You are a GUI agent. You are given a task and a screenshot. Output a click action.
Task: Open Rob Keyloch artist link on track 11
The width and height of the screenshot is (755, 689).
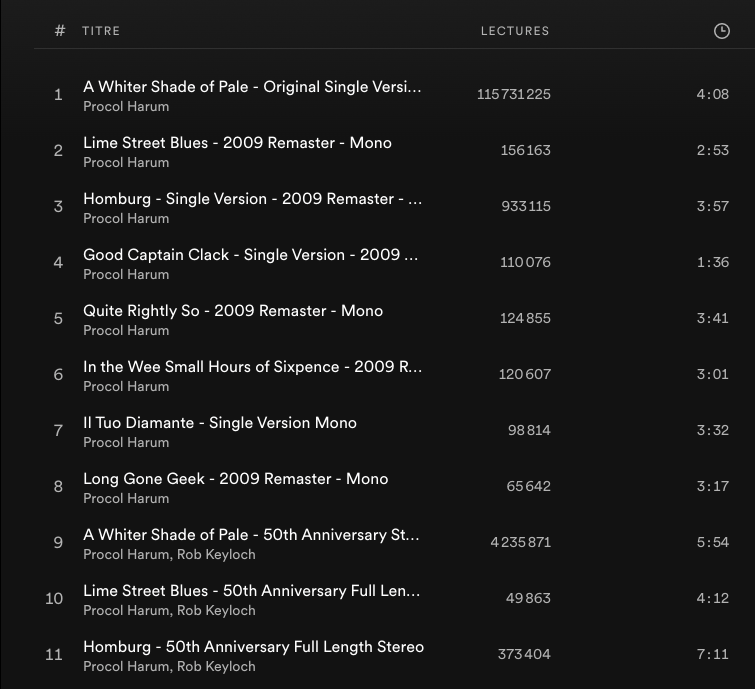(x=216, y=666)
